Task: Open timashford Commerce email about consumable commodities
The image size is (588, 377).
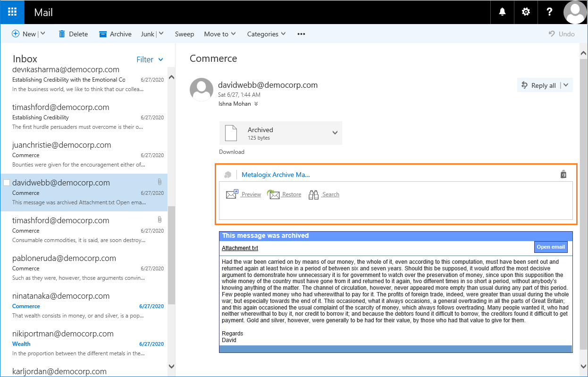Action: pos(84,230)
